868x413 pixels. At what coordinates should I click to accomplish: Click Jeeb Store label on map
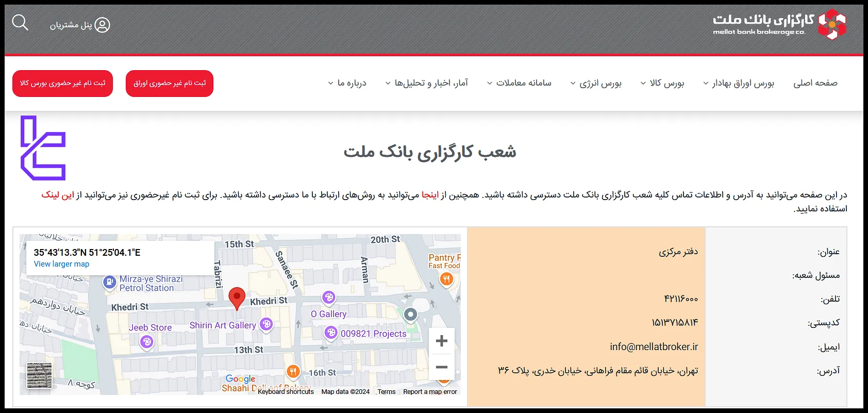click(x=150, y=327)
